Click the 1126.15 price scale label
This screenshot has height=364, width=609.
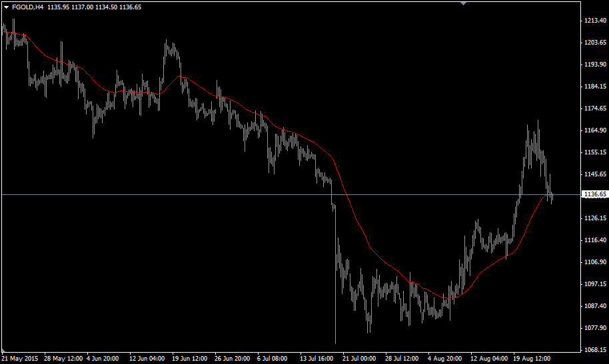coord(596,218)
